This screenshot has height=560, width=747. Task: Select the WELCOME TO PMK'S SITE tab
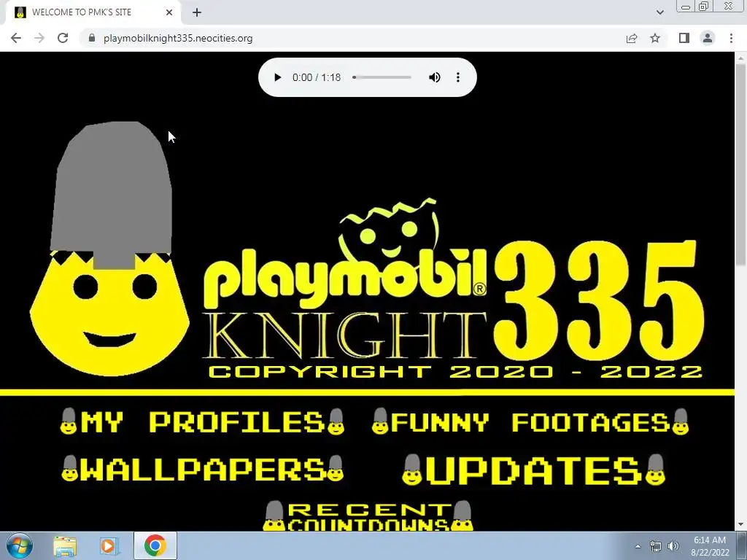93,12
